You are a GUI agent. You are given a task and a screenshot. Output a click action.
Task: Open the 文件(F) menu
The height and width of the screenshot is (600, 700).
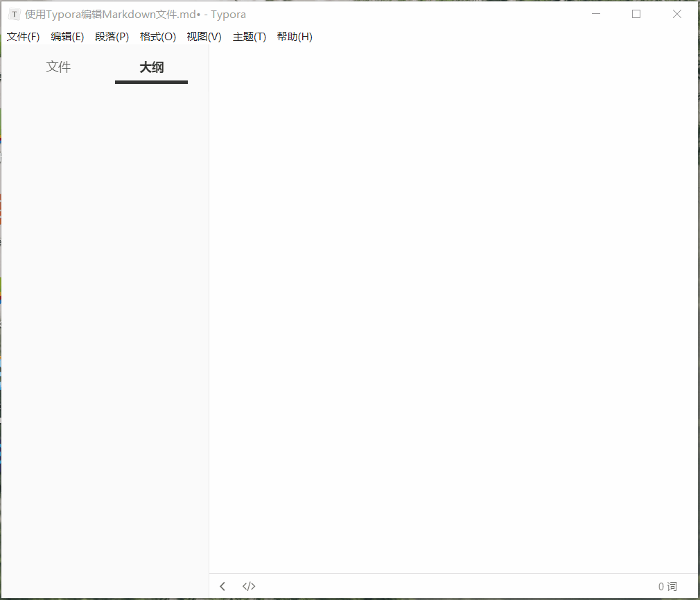(x=24, y=37)
